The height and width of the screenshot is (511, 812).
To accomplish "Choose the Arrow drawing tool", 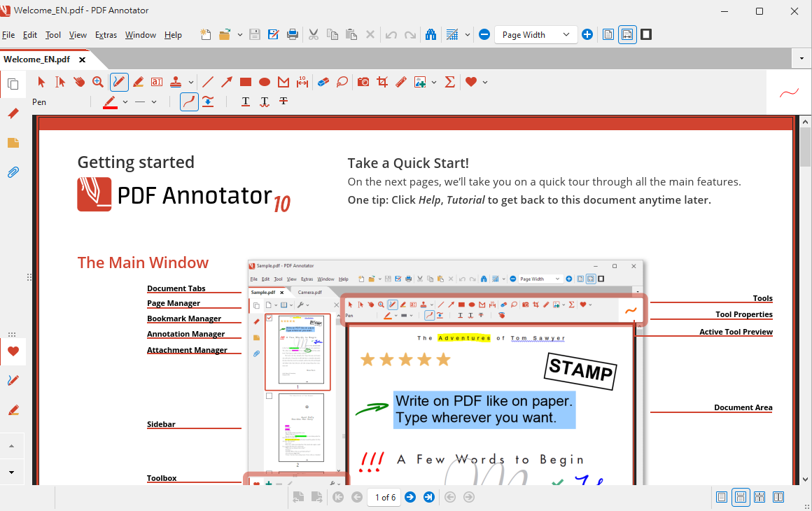I will (226, 82).
